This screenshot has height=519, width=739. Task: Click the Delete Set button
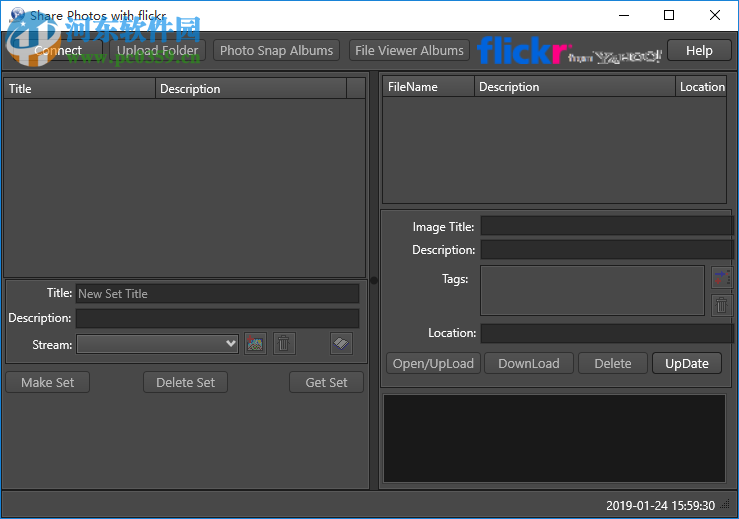tap(185, 382)
